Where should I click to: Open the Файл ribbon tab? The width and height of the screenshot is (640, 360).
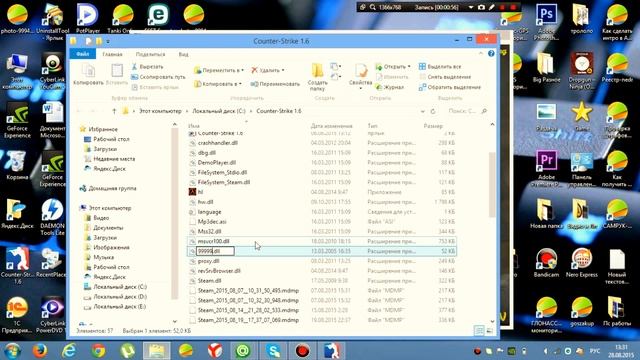82,54
